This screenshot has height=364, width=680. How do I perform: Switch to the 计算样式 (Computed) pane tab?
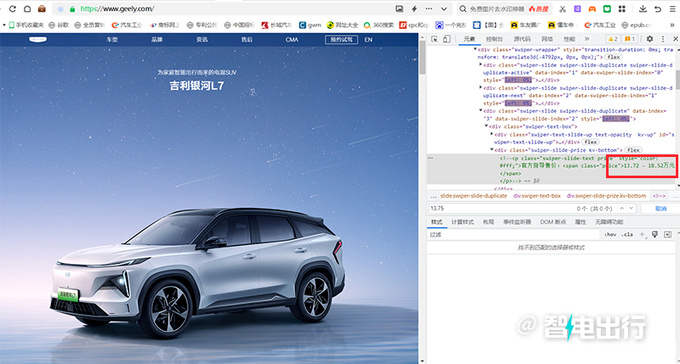pyautogui.click(x=462, y=222)
